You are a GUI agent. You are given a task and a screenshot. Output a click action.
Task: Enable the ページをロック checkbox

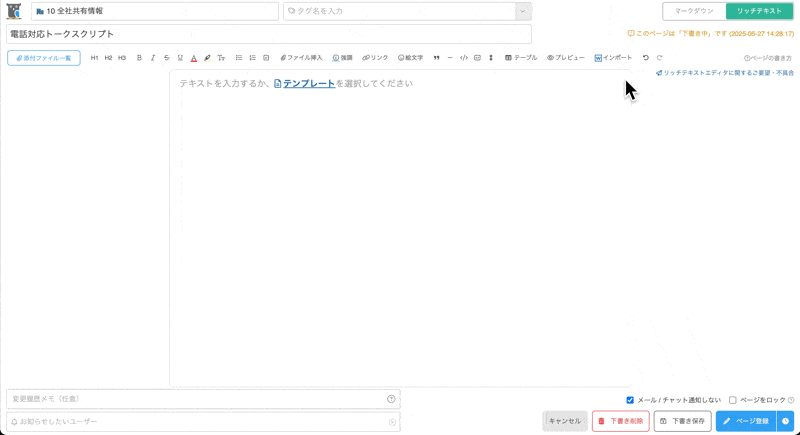point(733,400)
